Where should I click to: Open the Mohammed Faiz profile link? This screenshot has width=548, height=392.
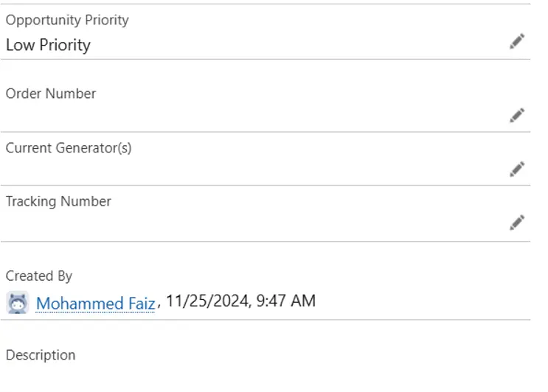click(95, 303)
